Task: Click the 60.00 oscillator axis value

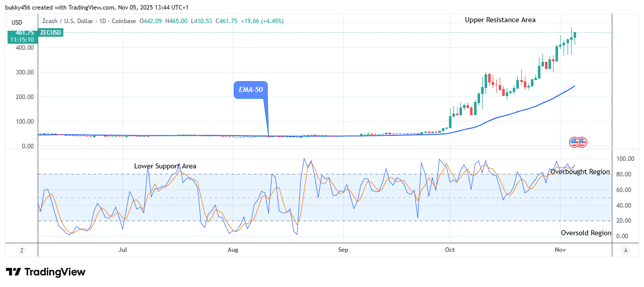Action: [624, 190]
